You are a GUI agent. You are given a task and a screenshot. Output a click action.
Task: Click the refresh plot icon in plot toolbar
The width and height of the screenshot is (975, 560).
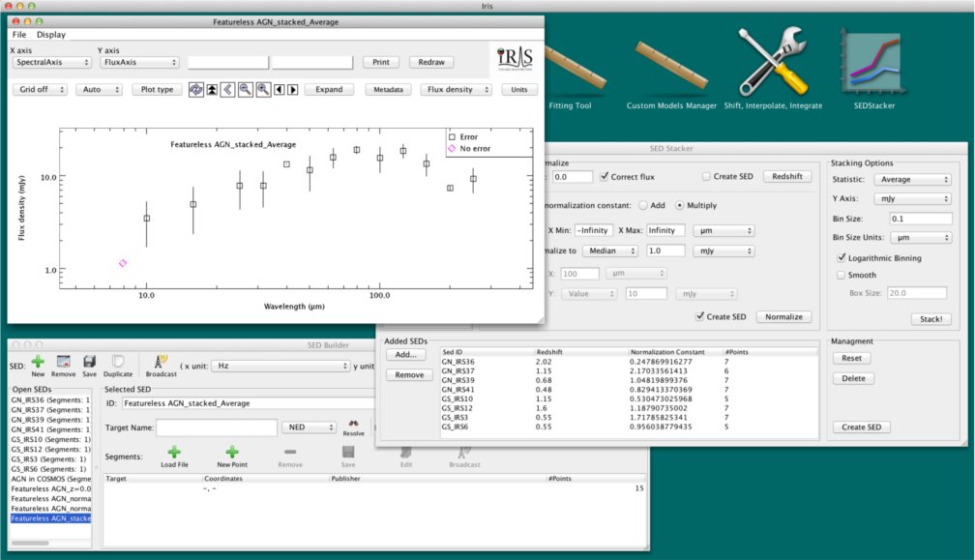pyautogui.click(x=195, y=90)
